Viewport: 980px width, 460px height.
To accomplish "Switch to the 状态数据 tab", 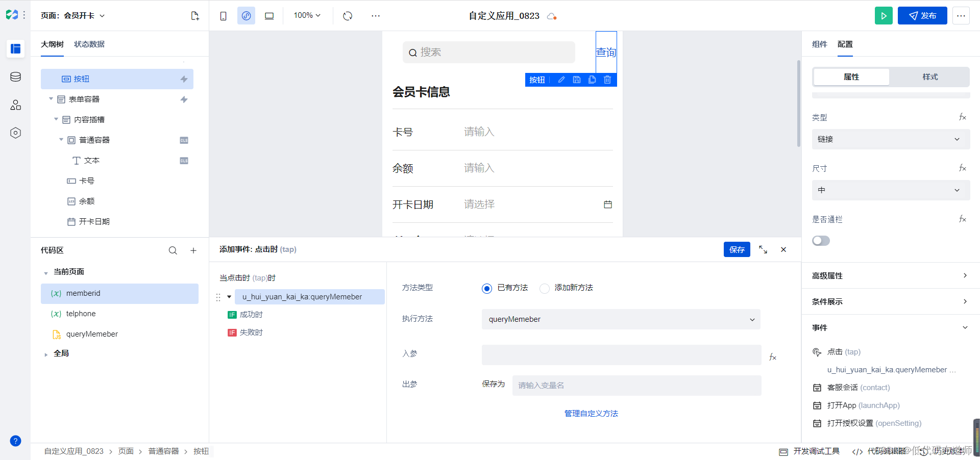I will pos(89,44).
